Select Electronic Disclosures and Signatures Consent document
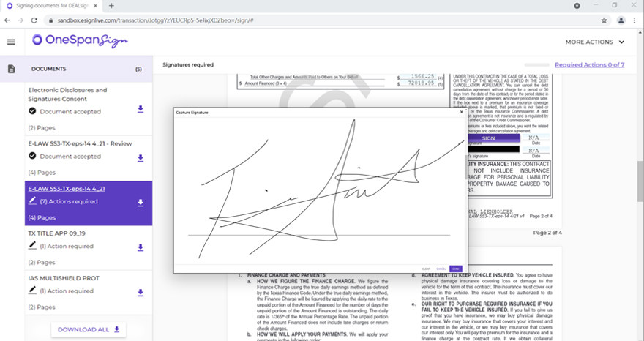644x341 pixels. click(x=68, y=94)
